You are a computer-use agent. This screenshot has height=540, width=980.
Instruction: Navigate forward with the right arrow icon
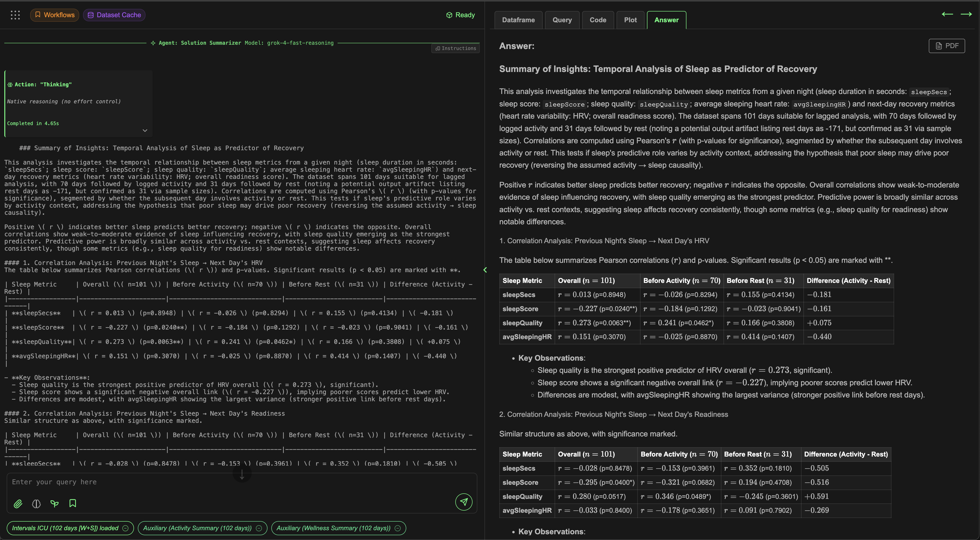pyautogui.click(x=967, y=14)
